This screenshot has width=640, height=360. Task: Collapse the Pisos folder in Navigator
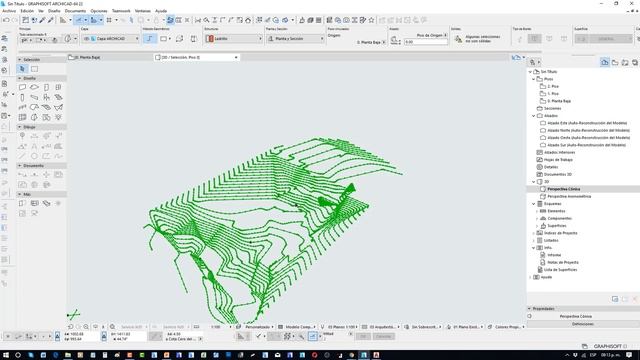(533, 79)
